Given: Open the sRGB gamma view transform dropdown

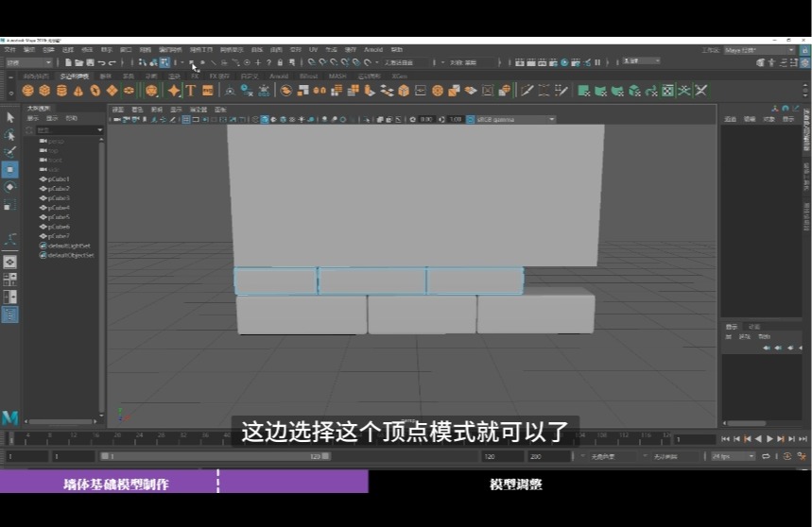Looking at the screenshot, I should tap(515, 119).
